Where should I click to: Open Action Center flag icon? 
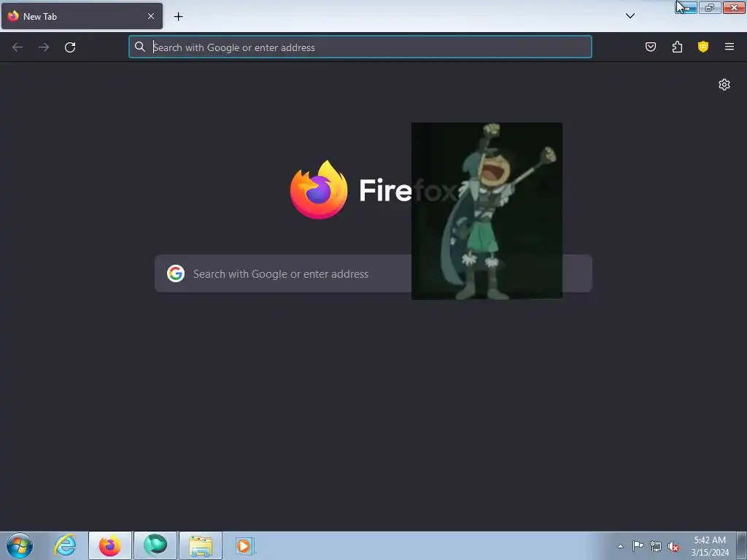tap(638, 546)
